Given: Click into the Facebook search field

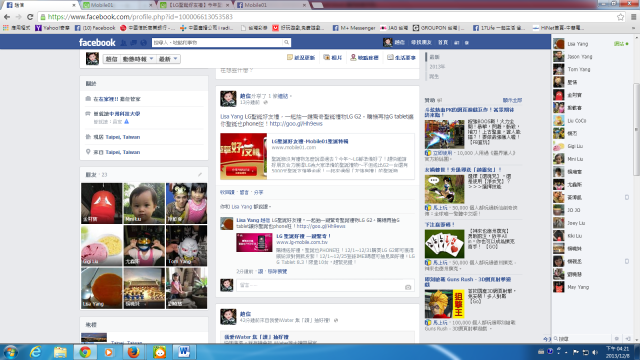Looking at the screenshot, I should click(x=218, y=42).
